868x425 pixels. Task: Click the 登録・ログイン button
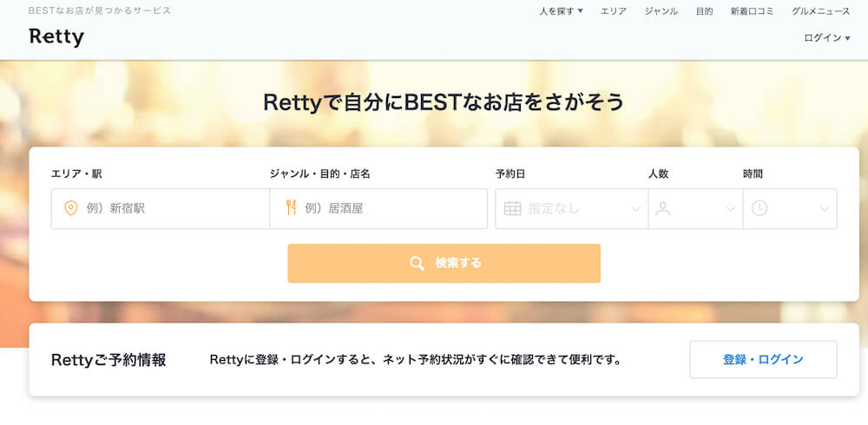coord(763,360)
